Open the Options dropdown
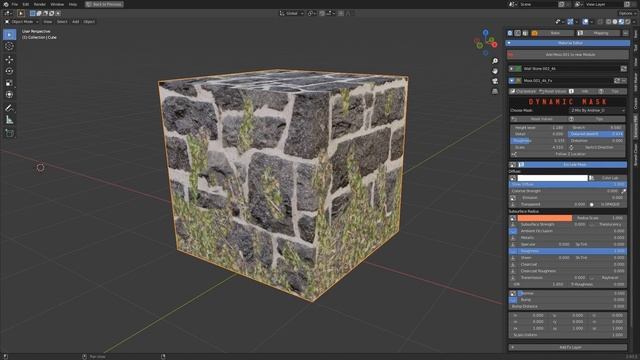 coord(627,13)
